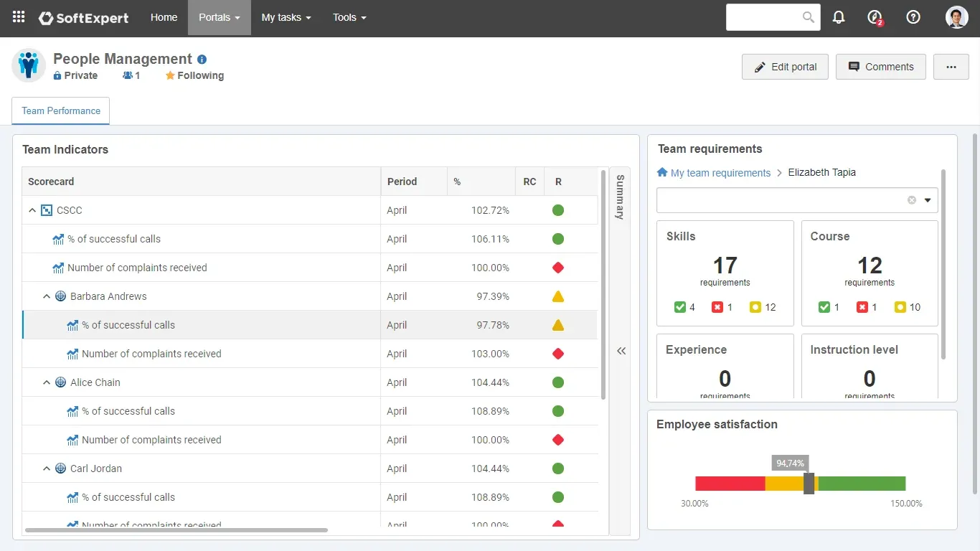Image resolution: width=980 pixels, height=551 pixels.
Task: Click the RC column header
Action: 529,182
